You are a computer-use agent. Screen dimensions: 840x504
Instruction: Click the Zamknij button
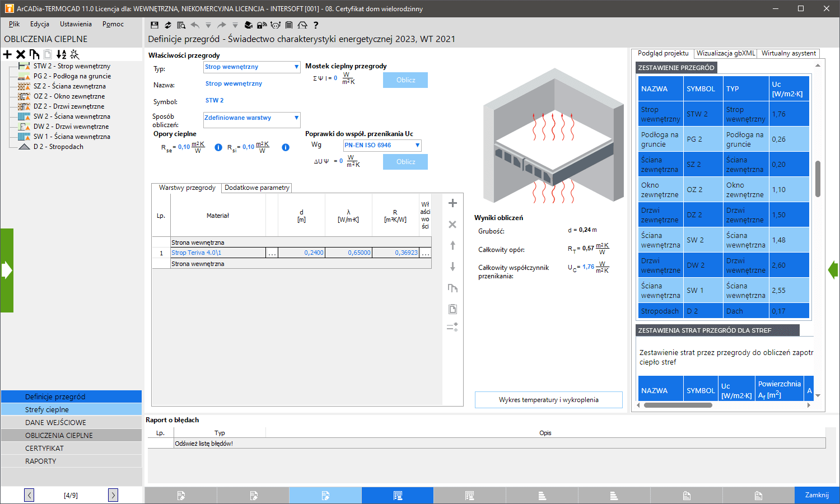[x=816, y=495]
